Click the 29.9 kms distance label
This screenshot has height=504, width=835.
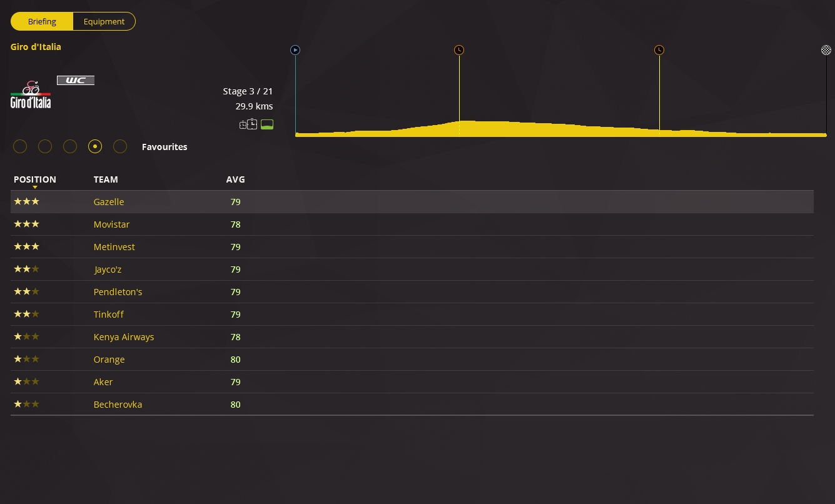254,106
